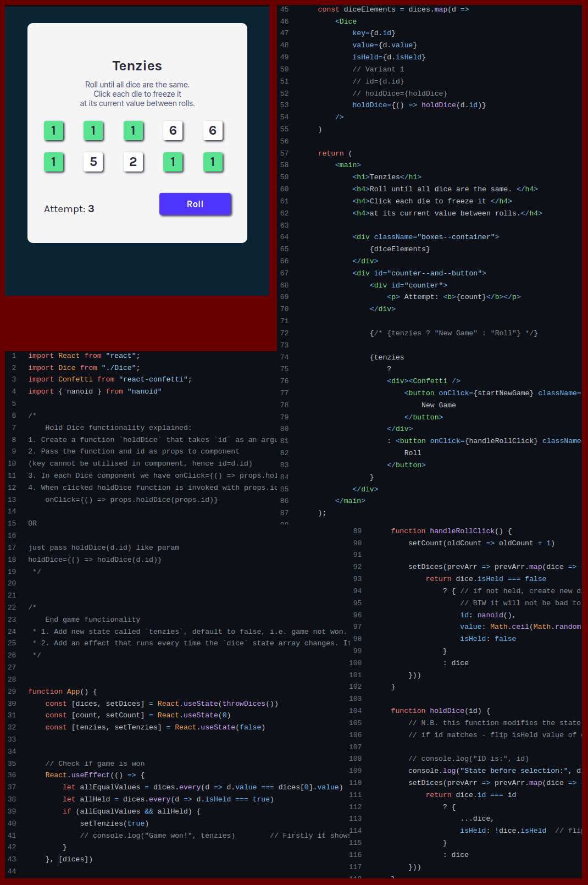Freeze the die showing 5
The height and width of the screenshot is (885, 588).
click(x=93, y=162)
